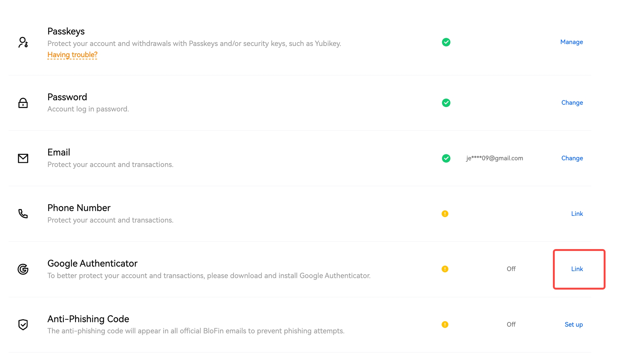Click green checkmark beside the email address
626x364 pixels.
(446, 158)
